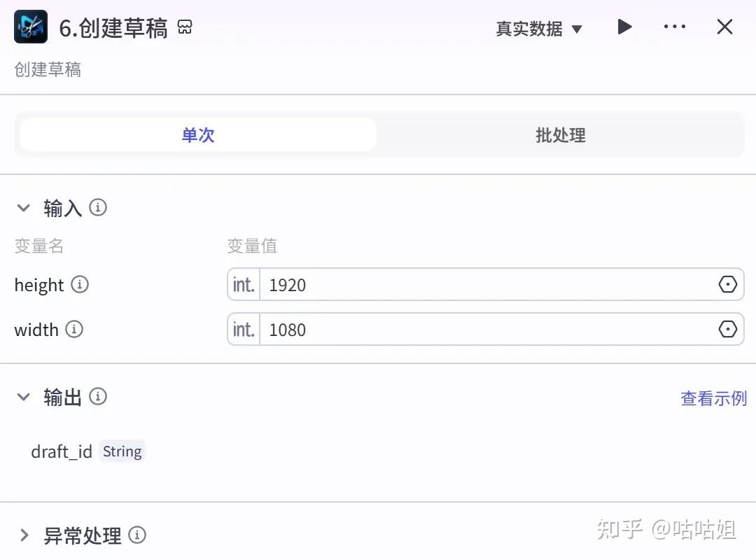Click the 创建草稿 plugin app icon
This screenshot has width=756, height=560.
31,27
